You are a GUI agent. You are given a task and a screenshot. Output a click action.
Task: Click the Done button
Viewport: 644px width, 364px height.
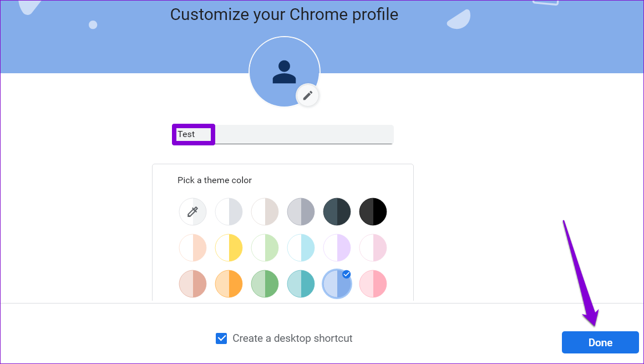click(600, 342)
